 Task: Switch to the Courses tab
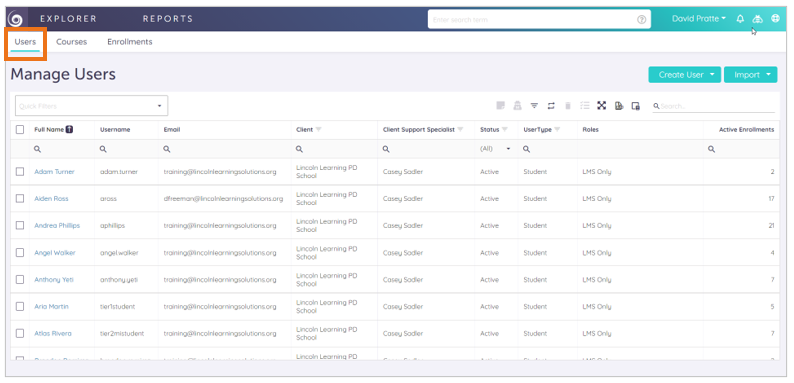71,42
